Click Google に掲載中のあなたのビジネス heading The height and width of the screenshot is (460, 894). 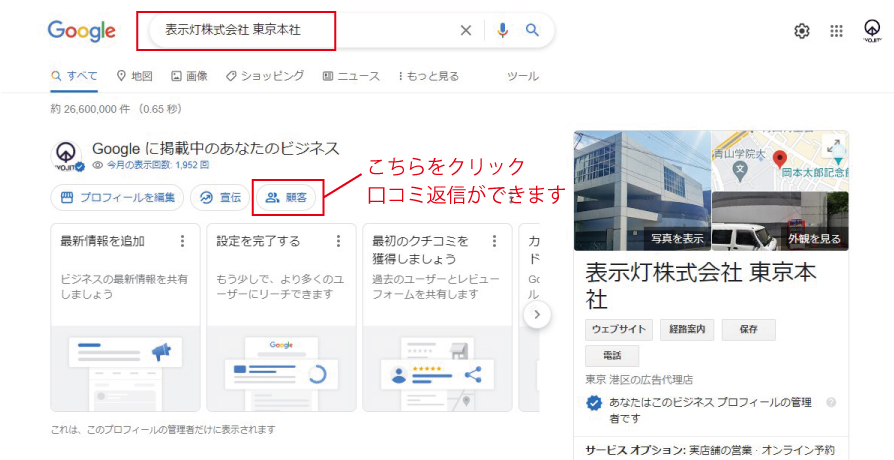[216, 149]
